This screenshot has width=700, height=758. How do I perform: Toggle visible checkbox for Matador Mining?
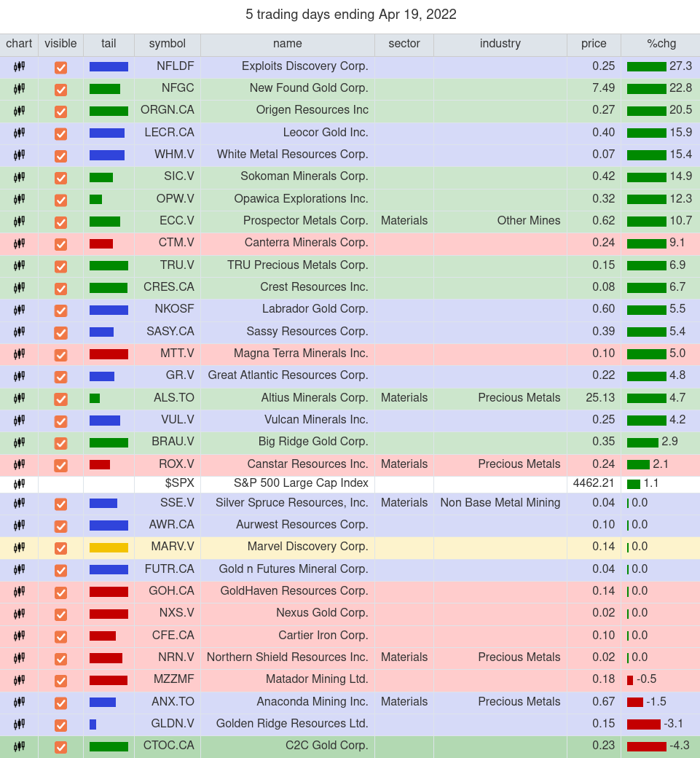[x=60, y=681]
